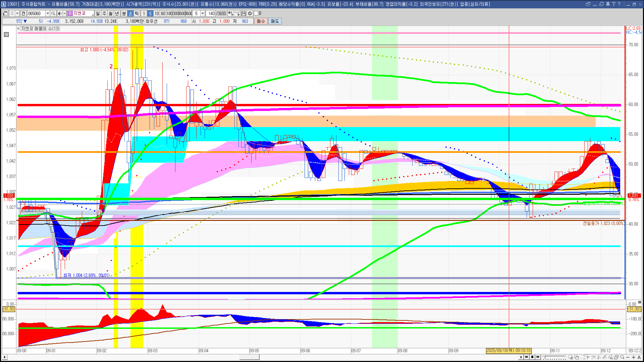Toggle 지엔코 매물대 indicator checkbox on chart
644x362 pixels.
pos(18,29)
